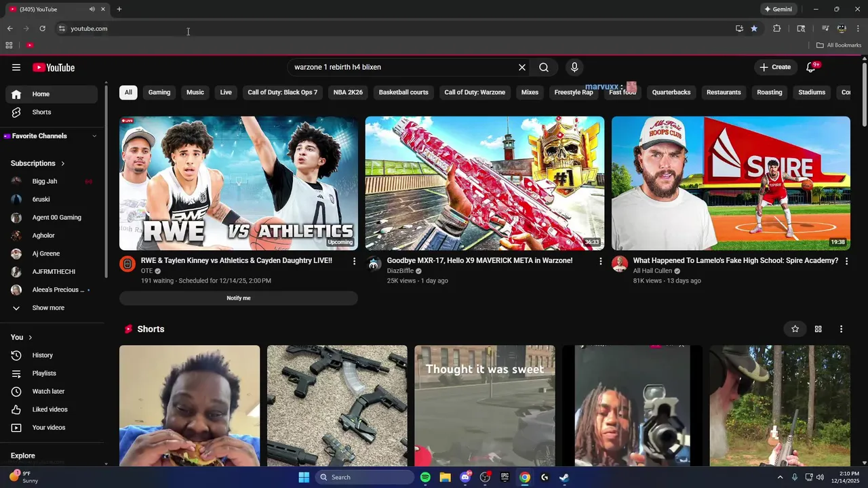
Task: Expand subscriptions with Show more
Action: [52, 308]
